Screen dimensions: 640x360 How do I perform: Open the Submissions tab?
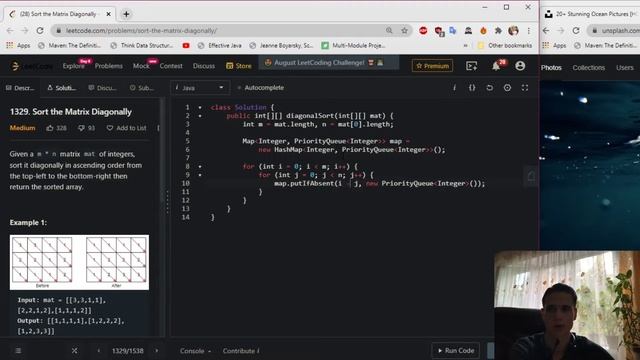[x=142, y=88]
